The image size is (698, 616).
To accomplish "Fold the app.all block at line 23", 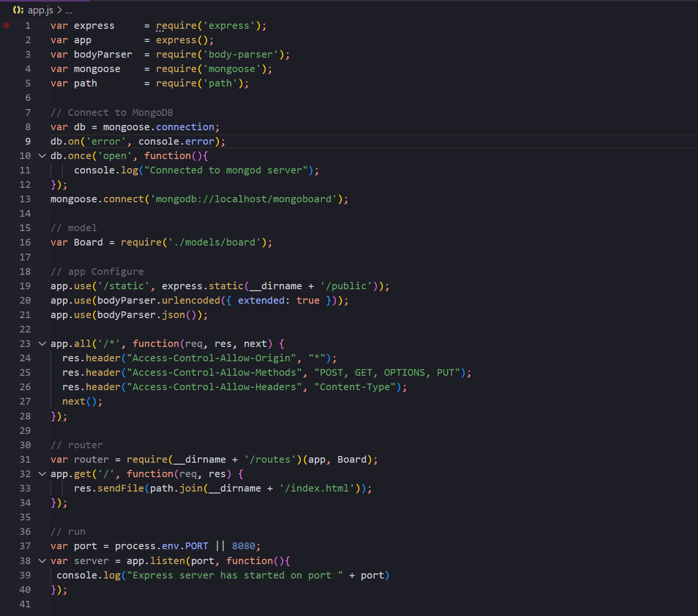I will [42, 344].
